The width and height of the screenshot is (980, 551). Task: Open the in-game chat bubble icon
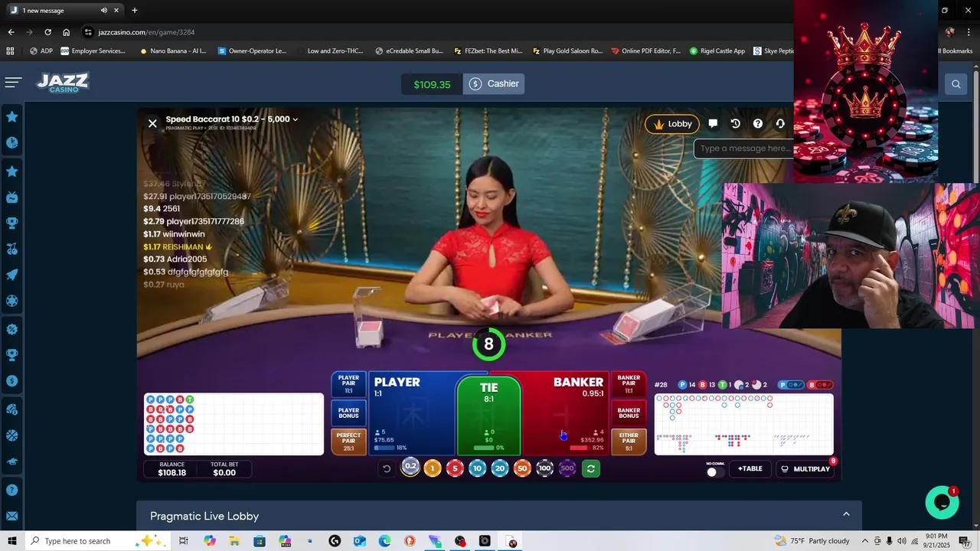713,123
